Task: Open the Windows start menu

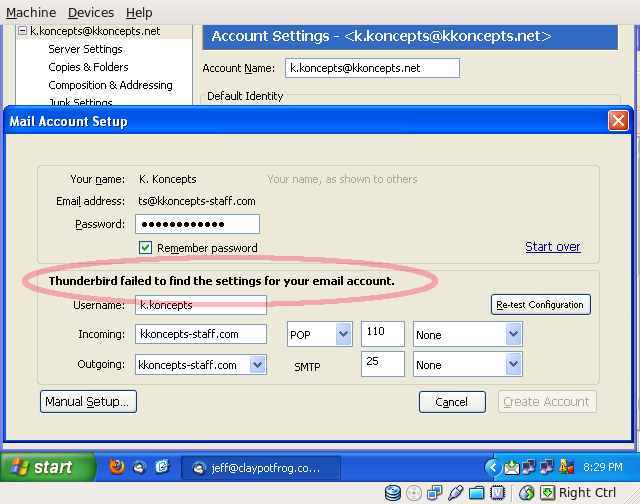Action: [x=47, y=467]
